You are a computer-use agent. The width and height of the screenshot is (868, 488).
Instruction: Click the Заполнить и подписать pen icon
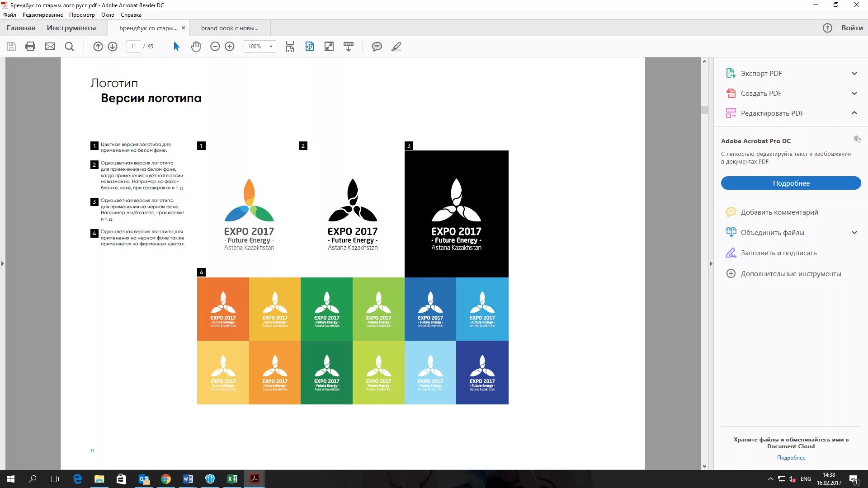tap(731, 253)
